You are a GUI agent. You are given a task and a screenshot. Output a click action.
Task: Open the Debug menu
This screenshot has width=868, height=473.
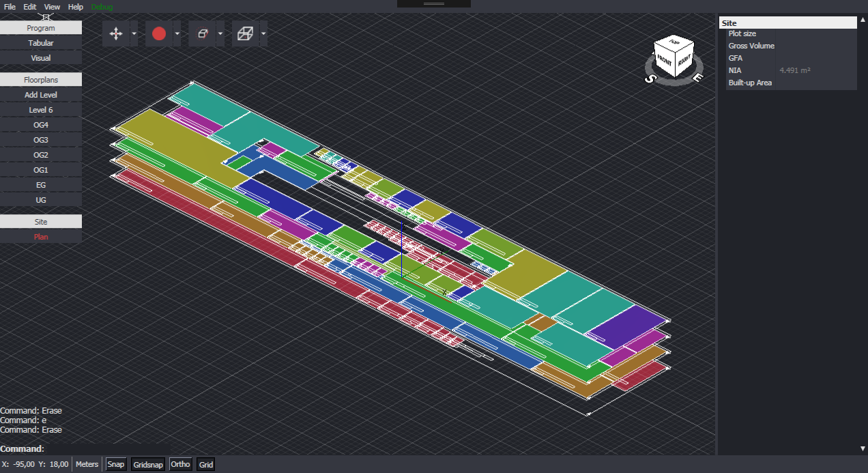point(102,7)
